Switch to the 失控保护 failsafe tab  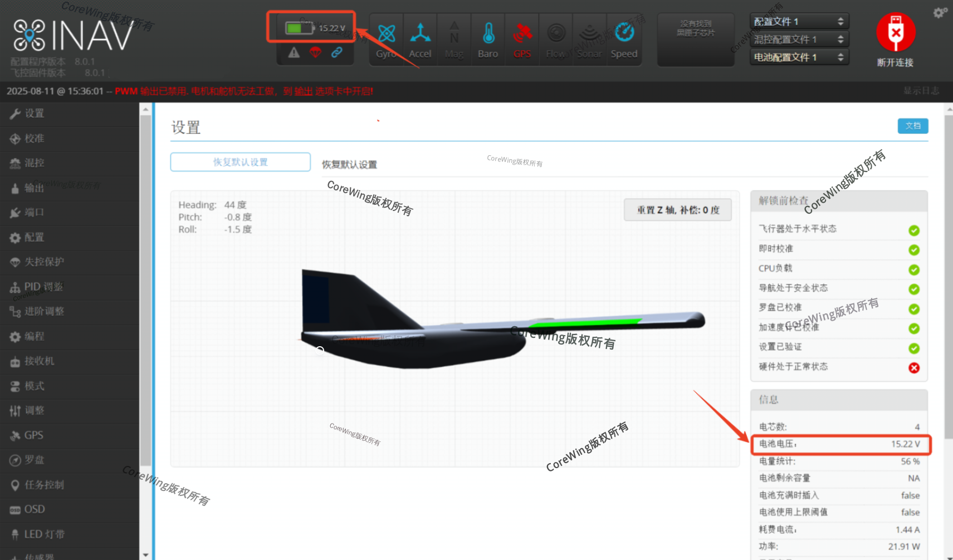44,262
